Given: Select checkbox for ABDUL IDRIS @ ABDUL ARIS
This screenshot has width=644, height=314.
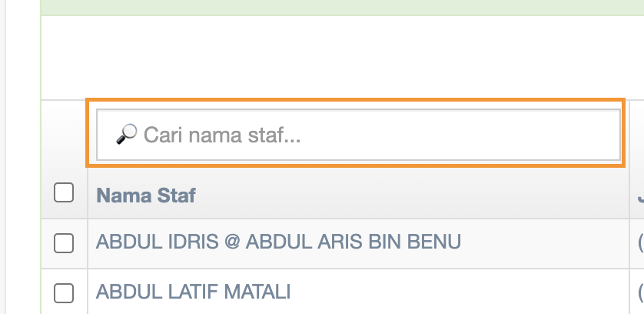Looking at the screenshot, I should click(64, 243).
